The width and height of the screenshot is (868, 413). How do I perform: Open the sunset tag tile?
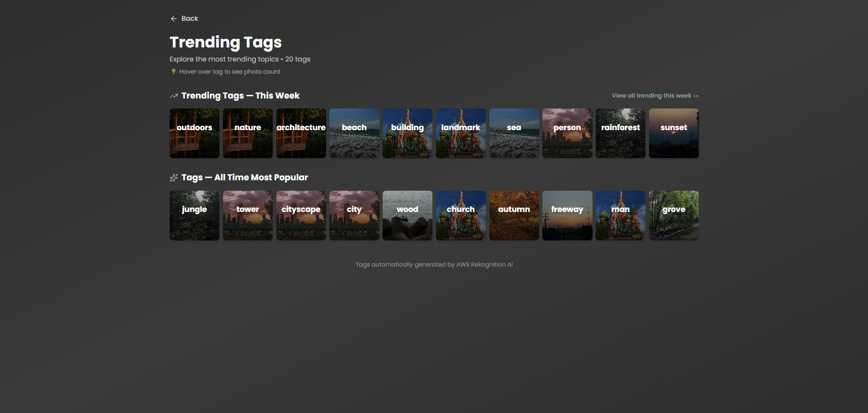point(674,133)
